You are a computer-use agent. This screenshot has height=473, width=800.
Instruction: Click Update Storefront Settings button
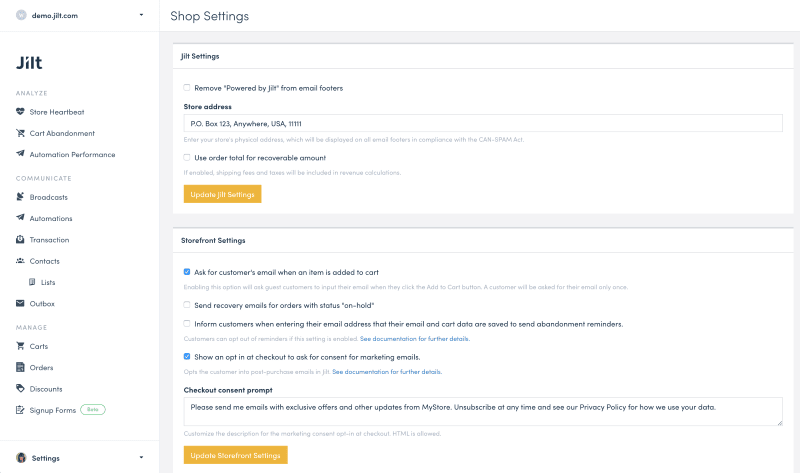[236, 455]
